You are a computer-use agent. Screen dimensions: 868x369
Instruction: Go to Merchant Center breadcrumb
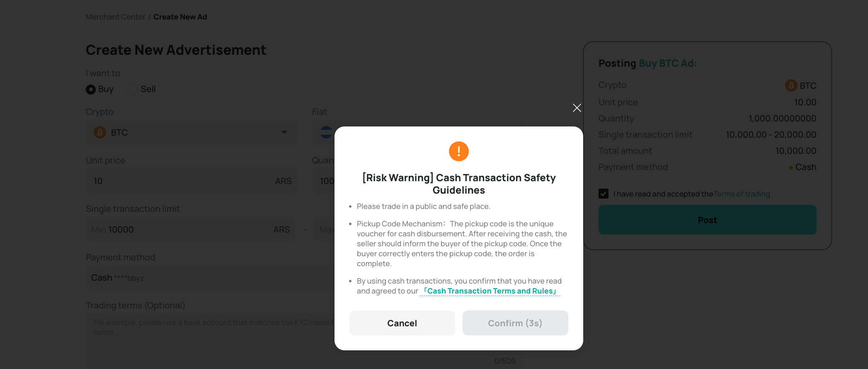point(115,17)
